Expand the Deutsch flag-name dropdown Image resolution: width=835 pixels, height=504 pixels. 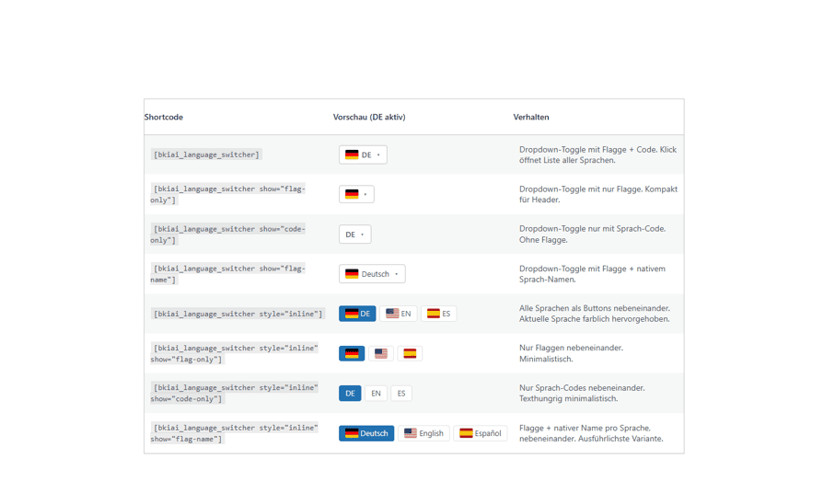click(x=372, y=274)
